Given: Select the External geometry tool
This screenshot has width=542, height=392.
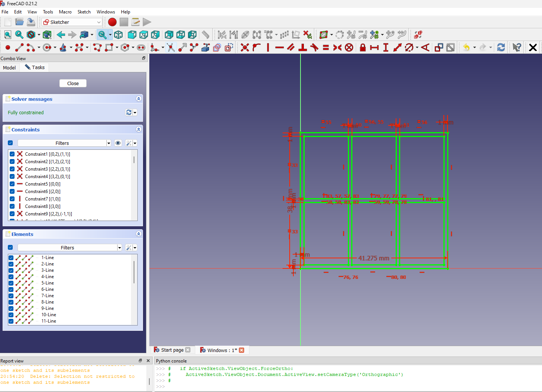Looking at the screenshot, I should (x=206, y=47).
